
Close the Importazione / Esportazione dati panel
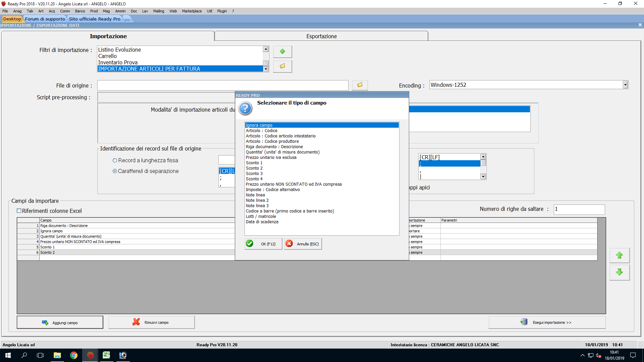640,25
